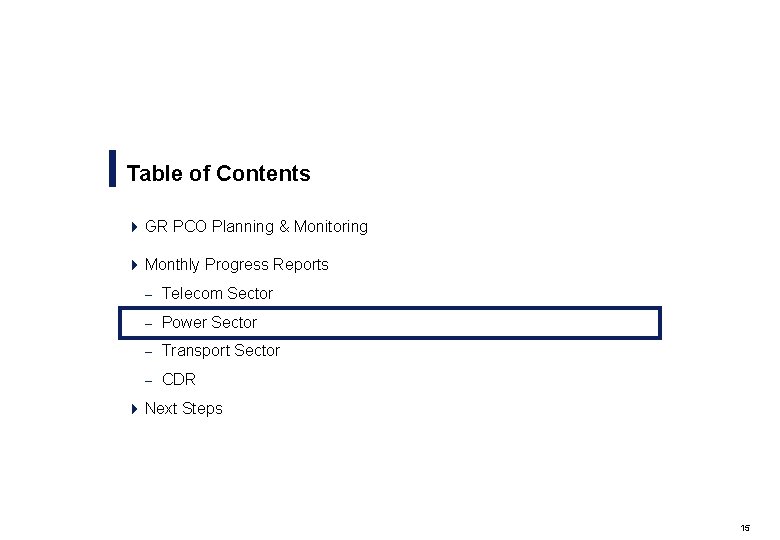Click the blue vertical bar beside the title
Screen dimensions: 780x540
(112, 169)
